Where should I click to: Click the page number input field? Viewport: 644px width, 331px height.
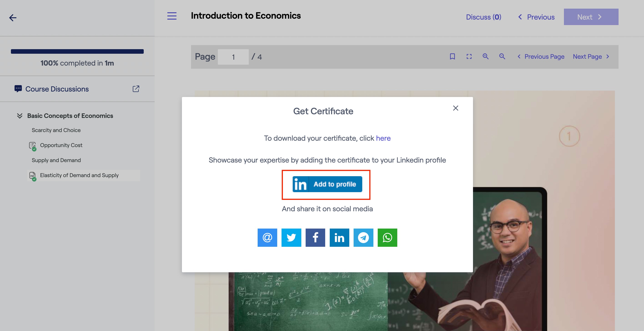tap(233, 57)
